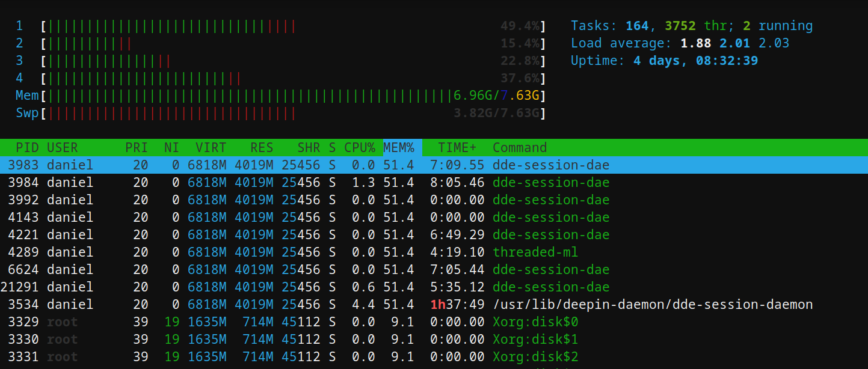Click the CPU 3 usage meter at 22.8%
Screen dimensions: 868x369
point(282,61)
